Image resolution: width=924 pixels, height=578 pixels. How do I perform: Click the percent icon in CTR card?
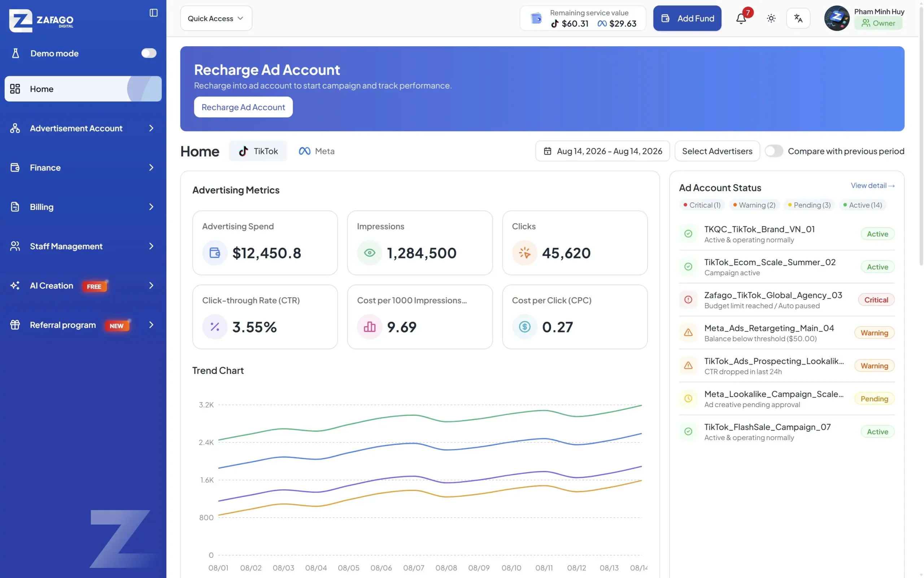pos(215,327)
